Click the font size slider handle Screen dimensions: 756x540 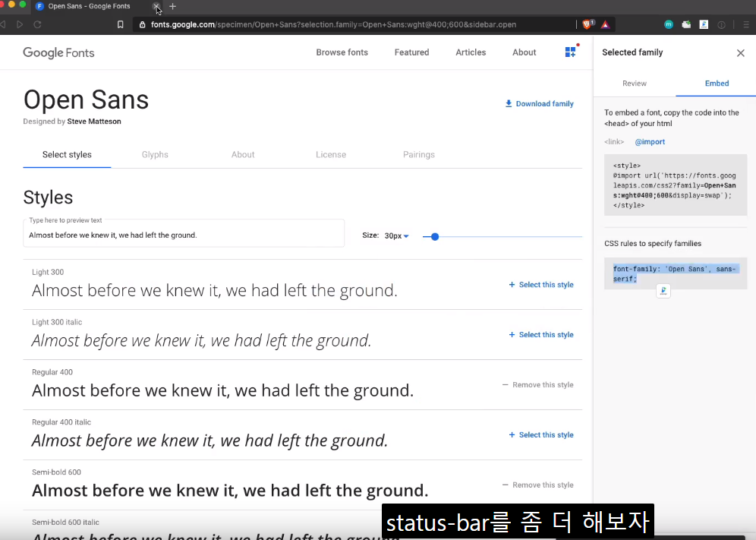coord(435,236)
